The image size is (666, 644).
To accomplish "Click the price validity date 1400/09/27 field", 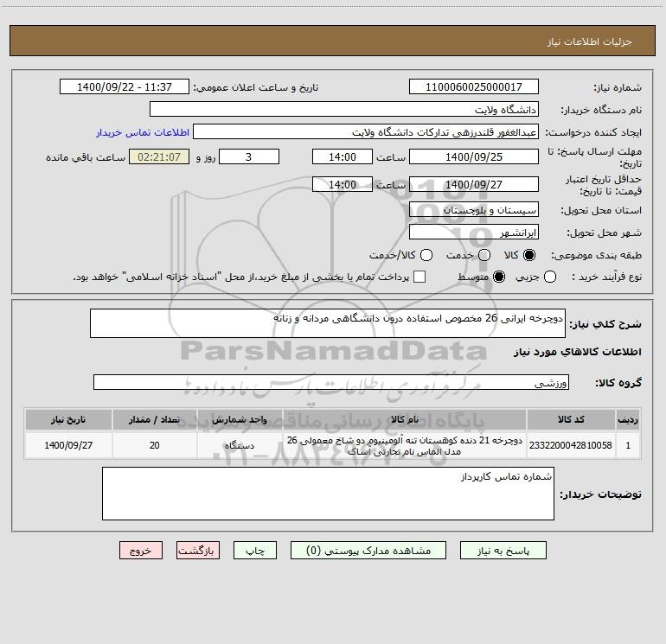I will [474, 184].
